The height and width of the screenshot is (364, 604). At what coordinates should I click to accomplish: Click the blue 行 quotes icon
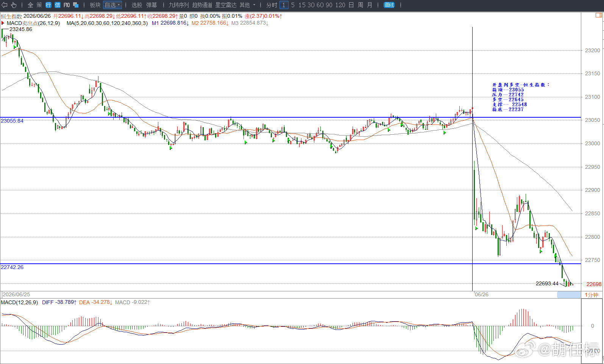(48, 5)
